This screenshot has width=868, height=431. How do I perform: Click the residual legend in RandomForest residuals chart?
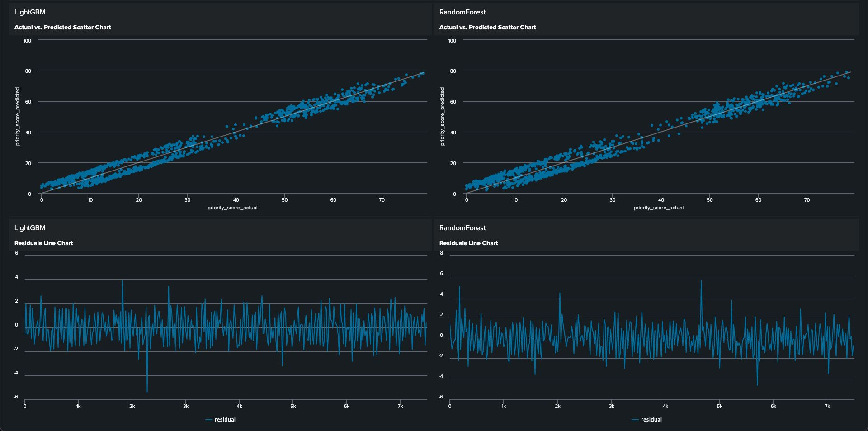point(651,420)
